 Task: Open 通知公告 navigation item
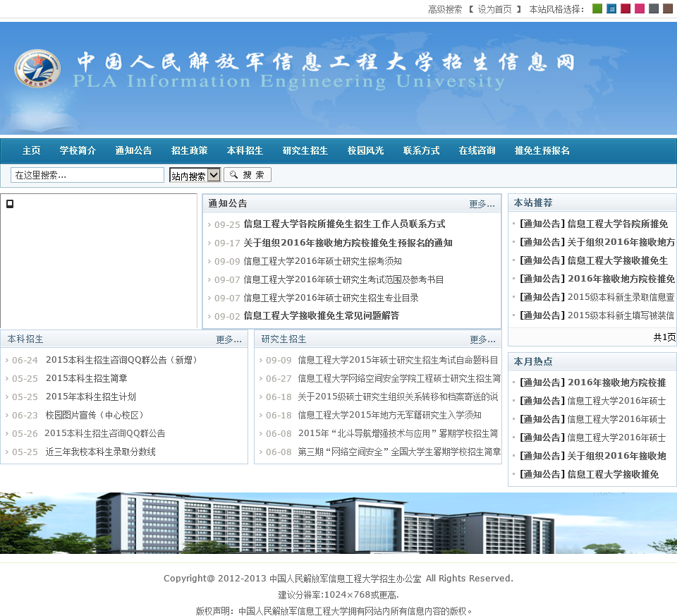[x=133, y=150]
